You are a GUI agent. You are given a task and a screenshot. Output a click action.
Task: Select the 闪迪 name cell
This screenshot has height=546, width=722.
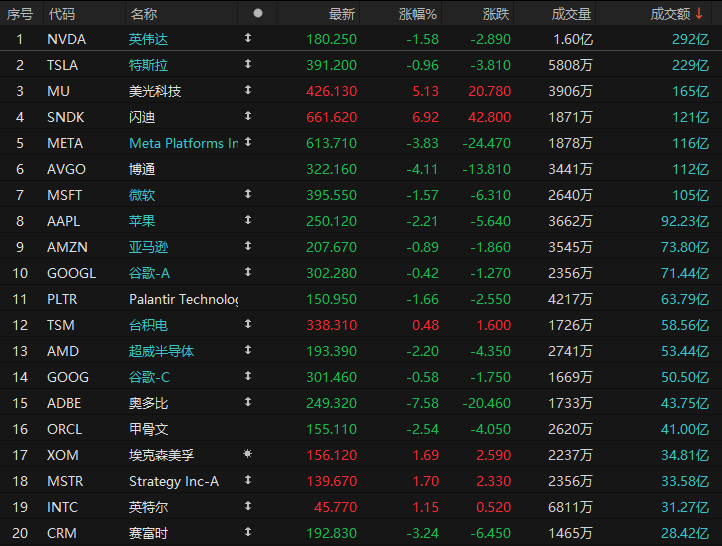(142, 117)
